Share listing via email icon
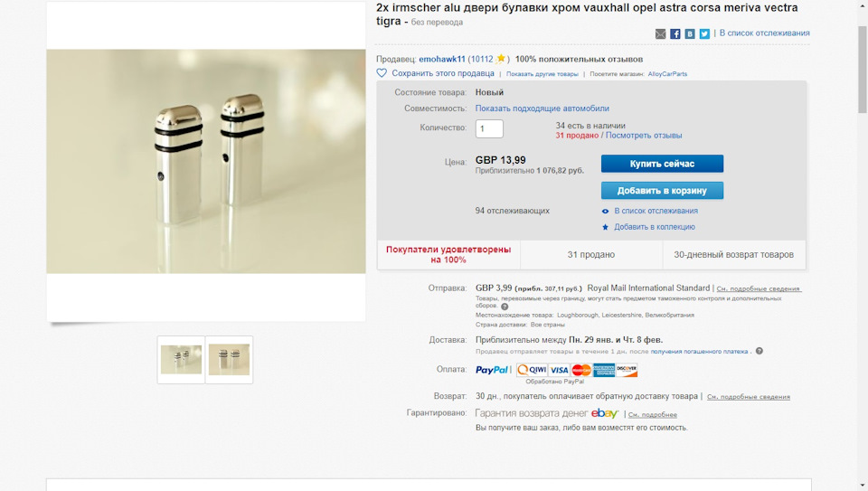 pyautogui.click(x=661, y=33)
